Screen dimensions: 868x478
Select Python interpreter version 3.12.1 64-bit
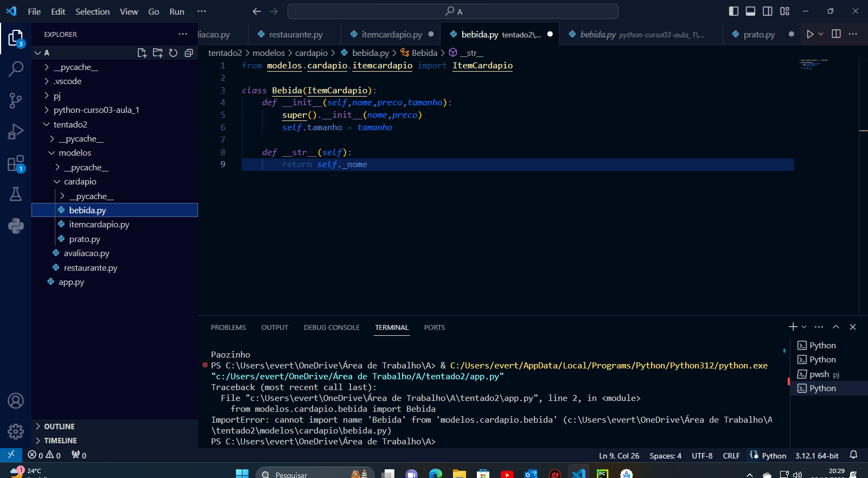click(x=816, y=456)
